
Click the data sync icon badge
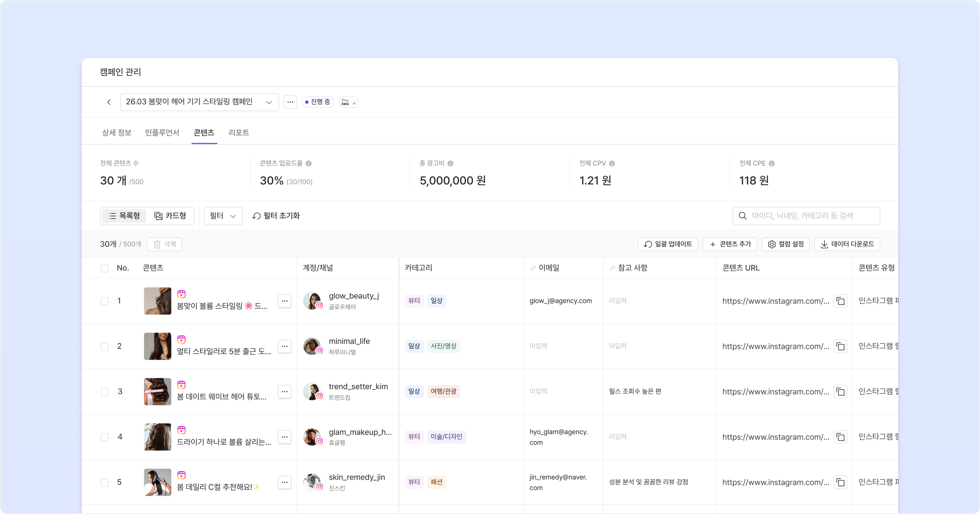tap(348, 102)
